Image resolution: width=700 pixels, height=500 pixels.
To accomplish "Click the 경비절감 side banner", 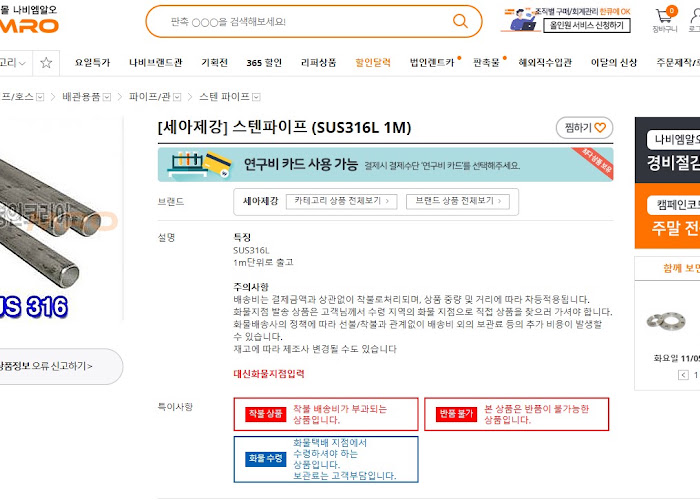I will [667, 150].
